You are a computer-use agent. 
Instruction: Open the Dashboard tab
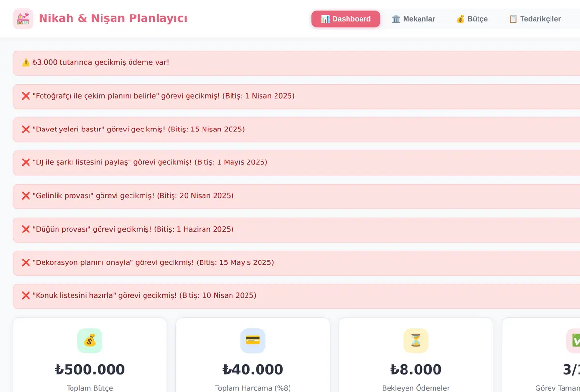tap(346, 19)
